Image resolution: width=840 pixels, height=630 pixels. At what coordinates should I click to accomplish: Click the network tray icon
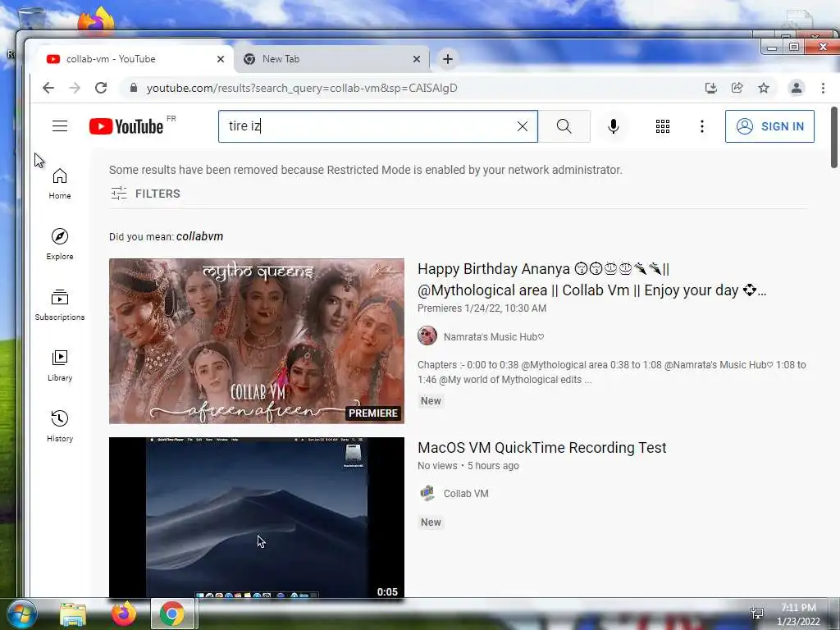point(757,614)
